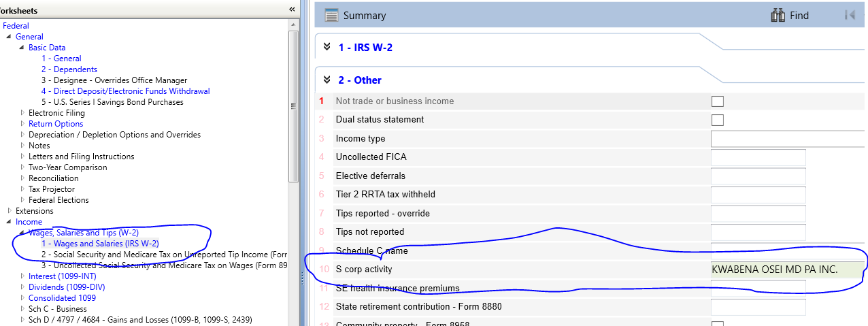The height and width of the screenshot is (326, 868).
Task: Check the Not trade or business income box
Action: pyautogui.click(x=717, y=101)
